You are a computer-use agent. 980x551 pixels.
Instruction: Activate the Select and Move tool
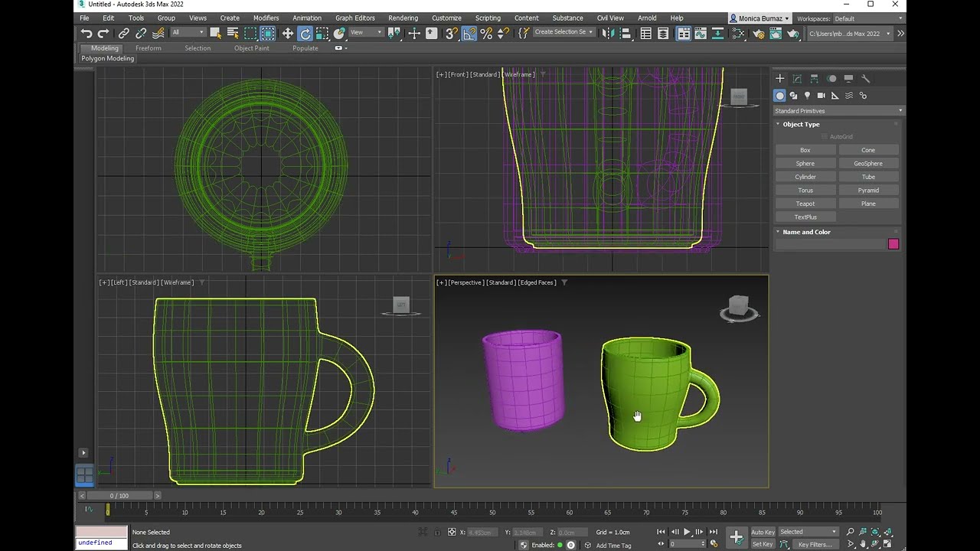coord(288,33)
